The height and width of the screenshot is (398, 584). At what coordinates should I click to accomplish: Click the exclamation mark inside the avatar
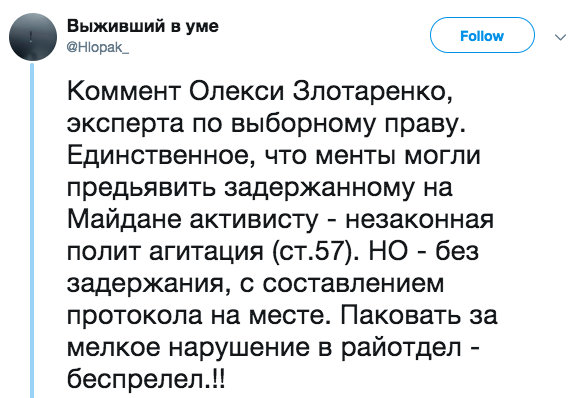point(31,36)
